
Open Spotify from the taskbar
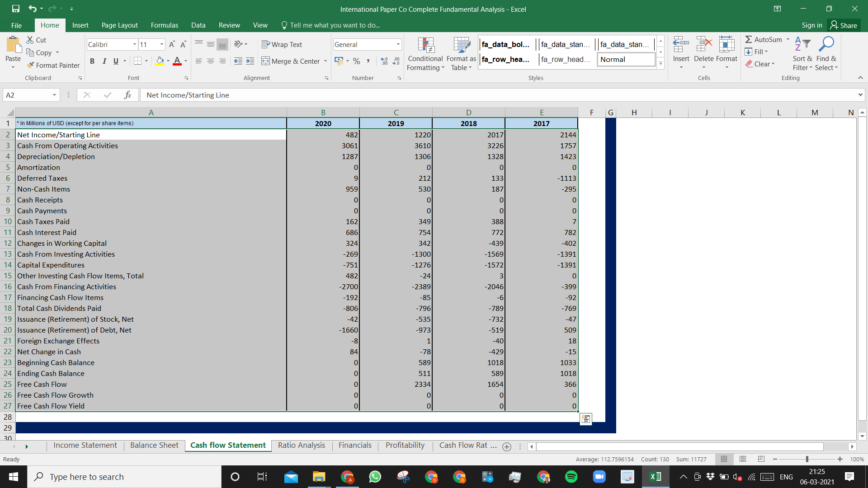pos(571,477)
